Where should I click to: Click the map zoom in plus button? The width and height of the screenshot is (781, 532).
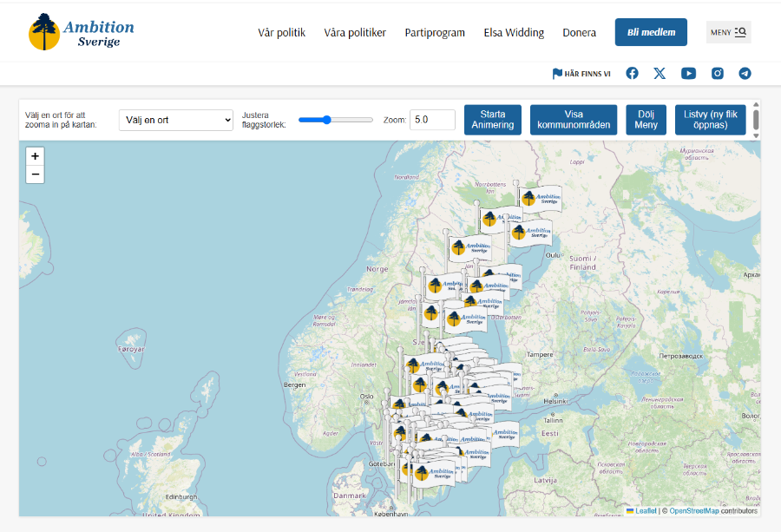(35, 156)
